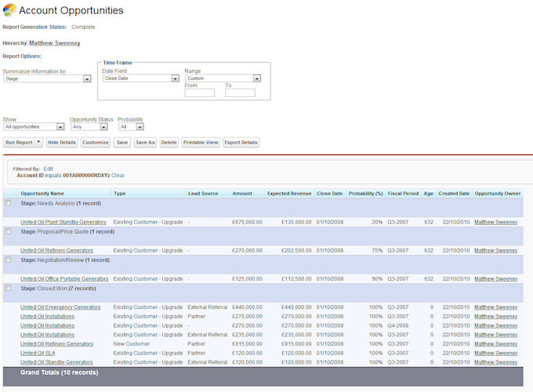Open the United Oil Standby Generators opportunity
The height and width of the screenshot is (392, 533).
point(56,362)
